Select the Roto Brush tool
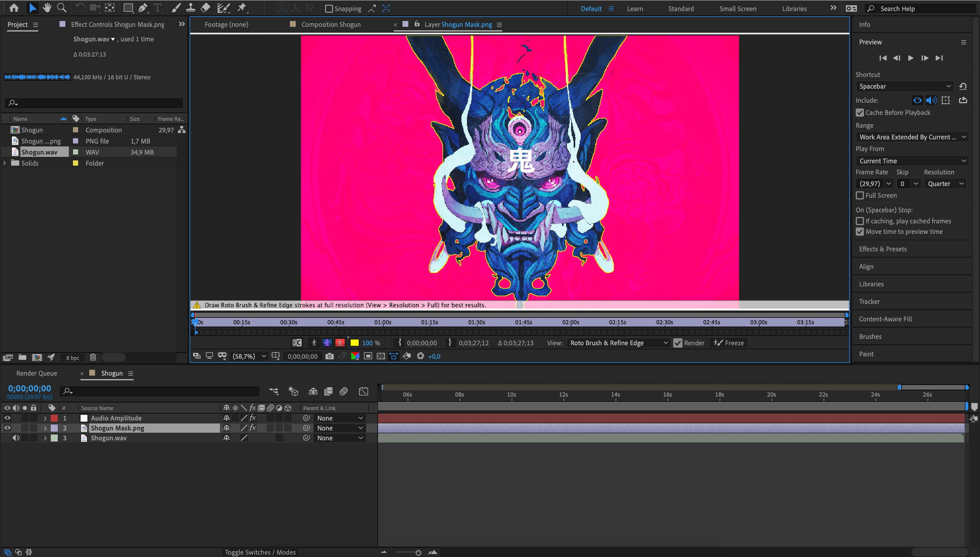Image resolution: width=980 pixels, height=557 pixels. click(223, 8)
